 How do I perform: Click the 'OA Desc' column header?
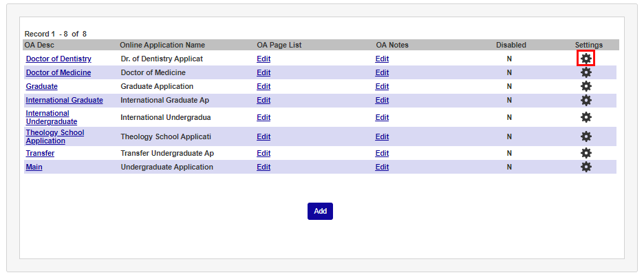coord(39,45)
